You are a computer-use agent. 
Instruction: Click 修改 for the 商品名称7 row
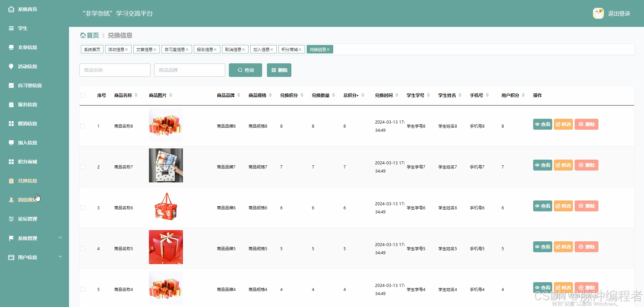click(x=563, y=165)
